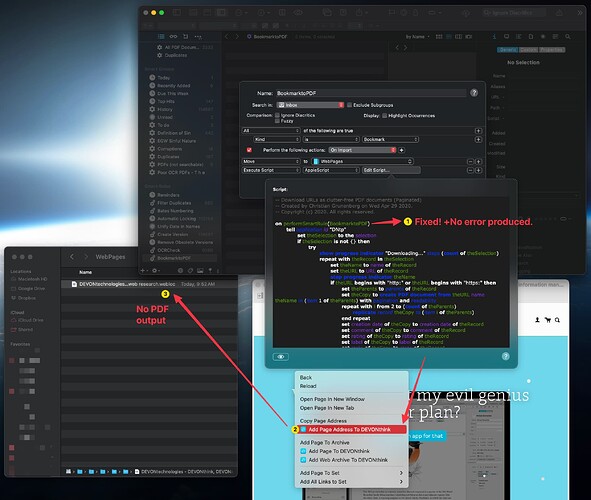This screenshot has width=591, height=500.
Task: Select the DEVONtechnologies webloc file in Finder
Action: pyautogui.click(x=149, y=284)
